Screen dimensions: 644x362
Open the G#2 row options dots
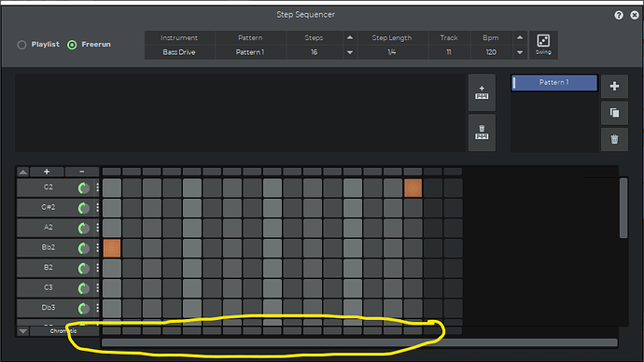click(x=97, y=208)
